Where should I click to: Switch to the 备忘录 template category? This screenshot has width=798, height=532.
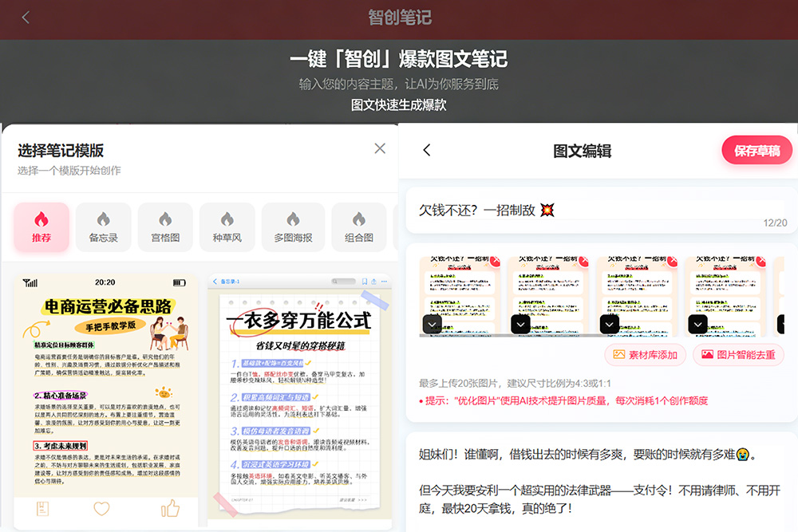click(x=104, y=227)
